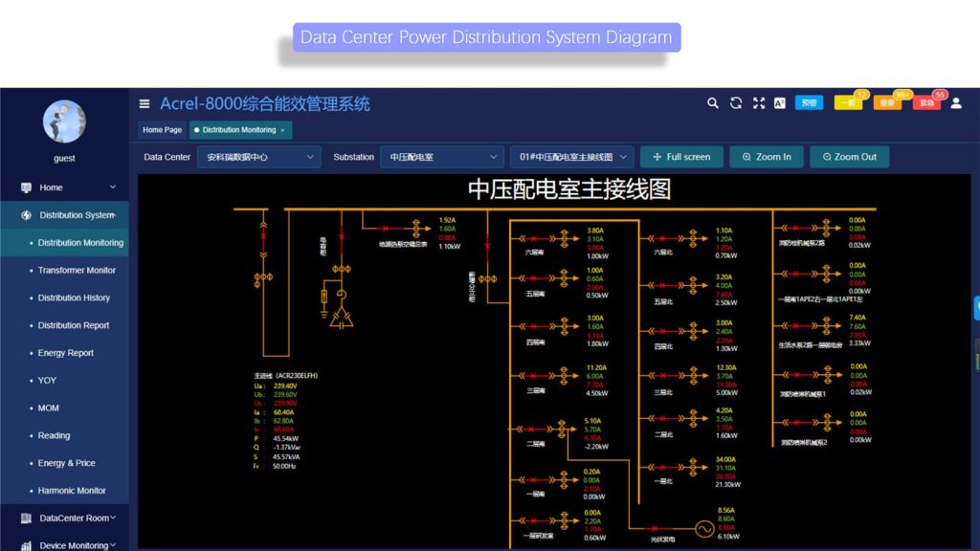Click the blue 预览 button in header
980x551 pixels.
click(809, 102)
